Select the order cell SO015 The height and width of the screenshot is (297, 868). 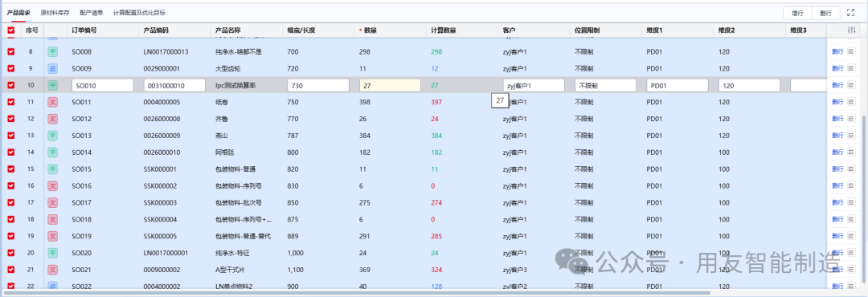click(x=81, y=169)
